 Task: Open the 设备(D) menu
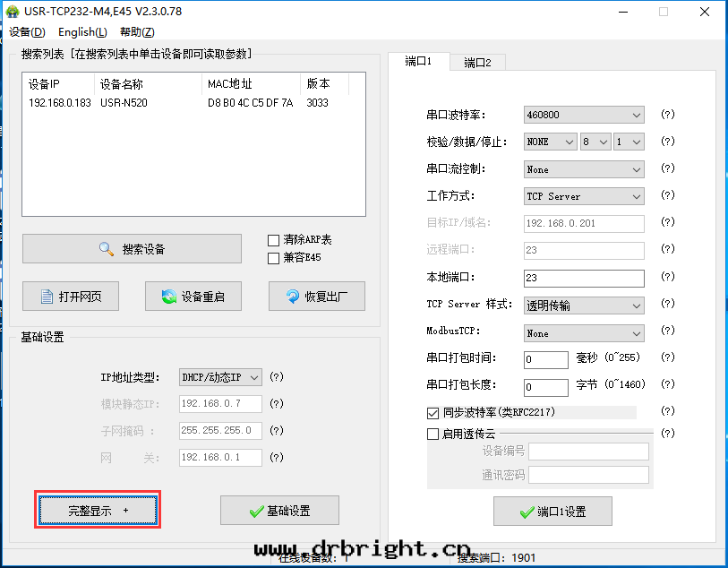[26, 32]
